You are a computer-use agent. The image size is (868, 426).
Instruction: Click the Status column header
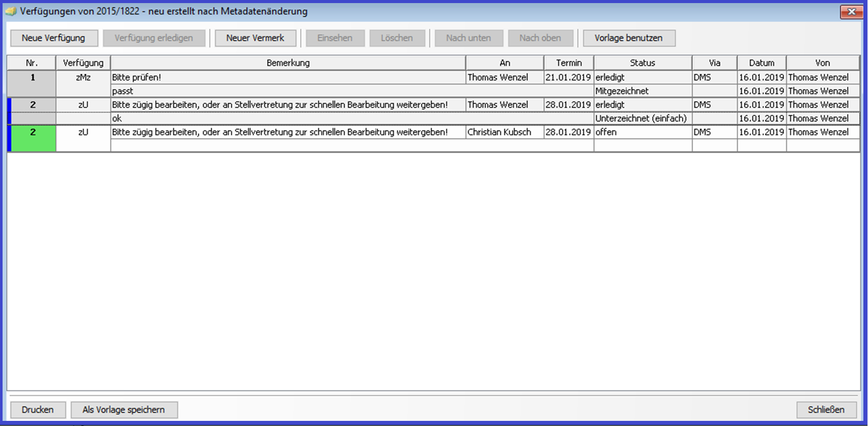point(642,63)
